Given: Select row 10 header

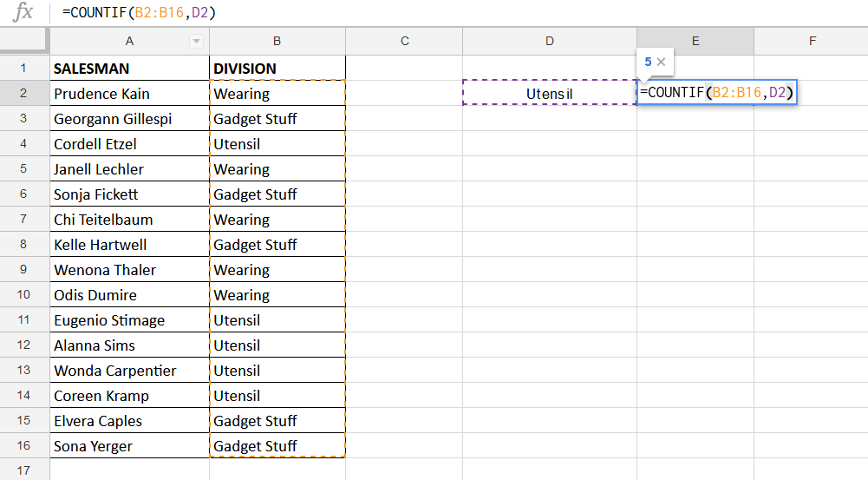Looking at the screenshot, I should [24, 295].
